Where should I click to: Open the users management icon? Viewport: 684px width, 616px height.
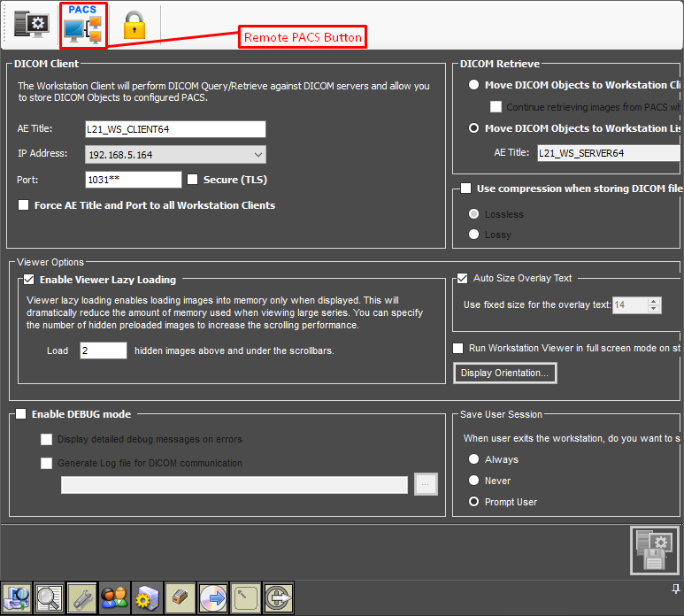(x=114, y=597)
